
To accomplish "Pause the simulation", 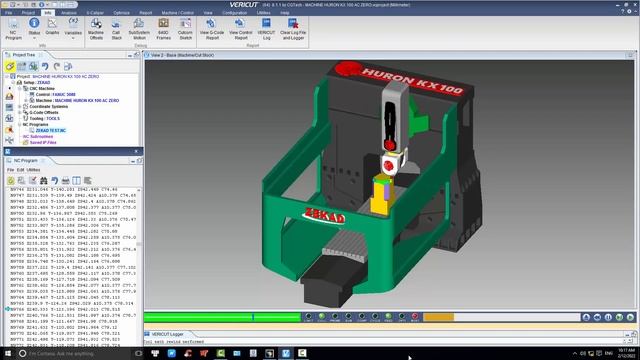I will pyautogui.click(x=608, y=317).
